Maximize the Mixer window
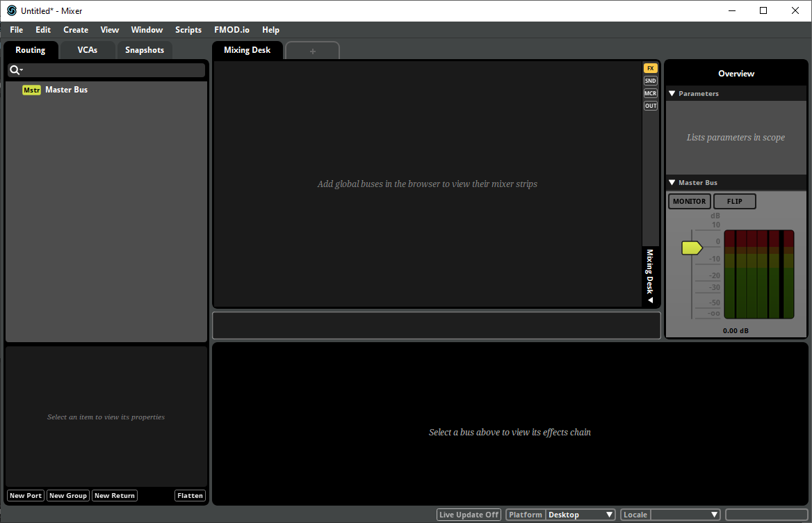812x523 pixels. coord(763,11)
